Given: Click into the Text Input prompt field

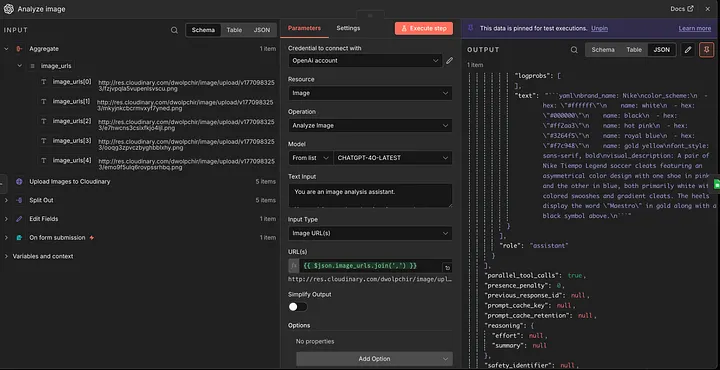Looking at the screenshot, I should click(370, 196).
